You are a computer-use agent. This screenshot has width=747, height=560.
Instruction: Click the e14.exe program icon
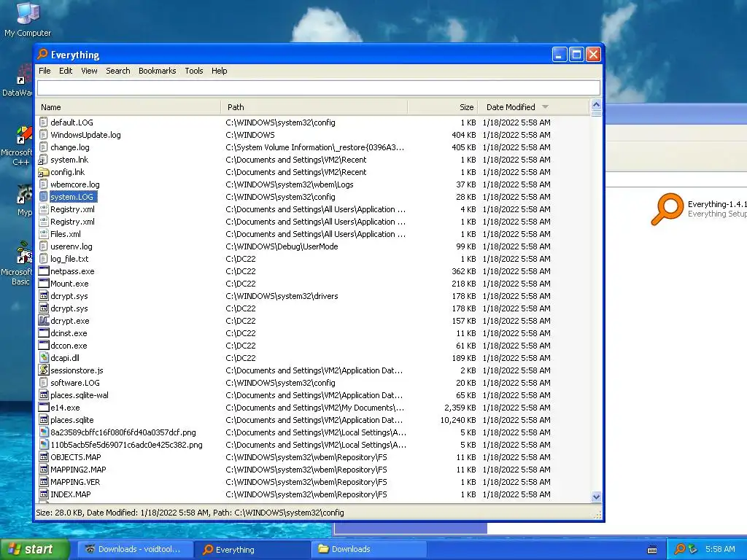43,407
